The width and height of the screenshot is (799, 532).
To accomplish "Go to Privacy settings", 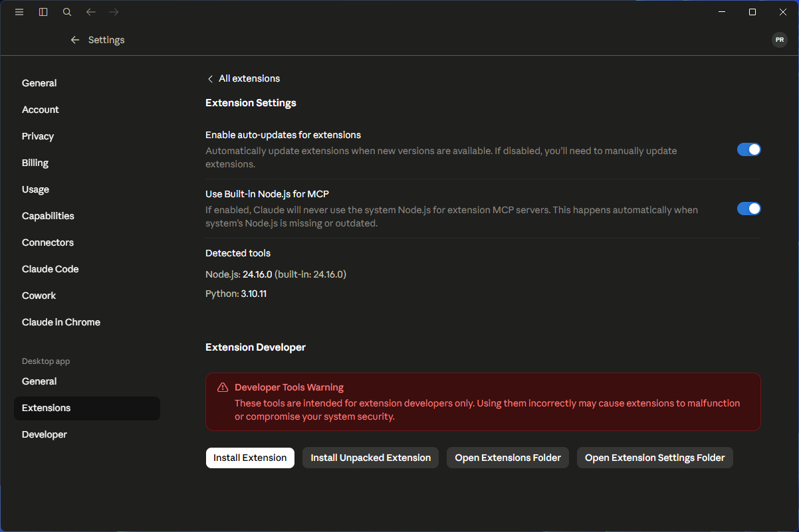I will pyautogui.click(x=87, y=136).
